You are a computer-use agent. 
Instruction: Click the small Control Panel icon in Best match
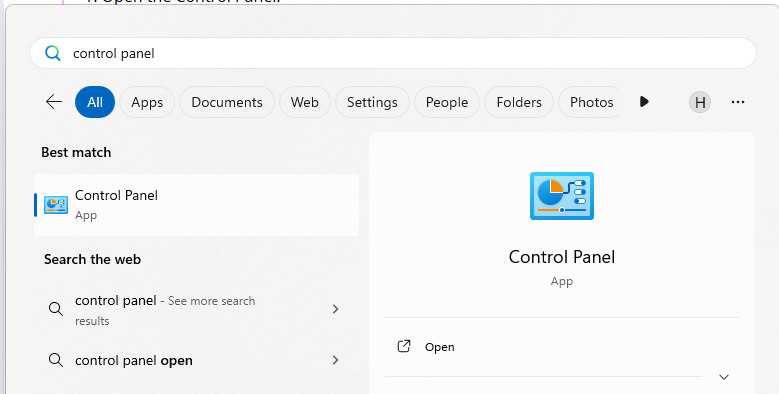(x=56, y=205)
